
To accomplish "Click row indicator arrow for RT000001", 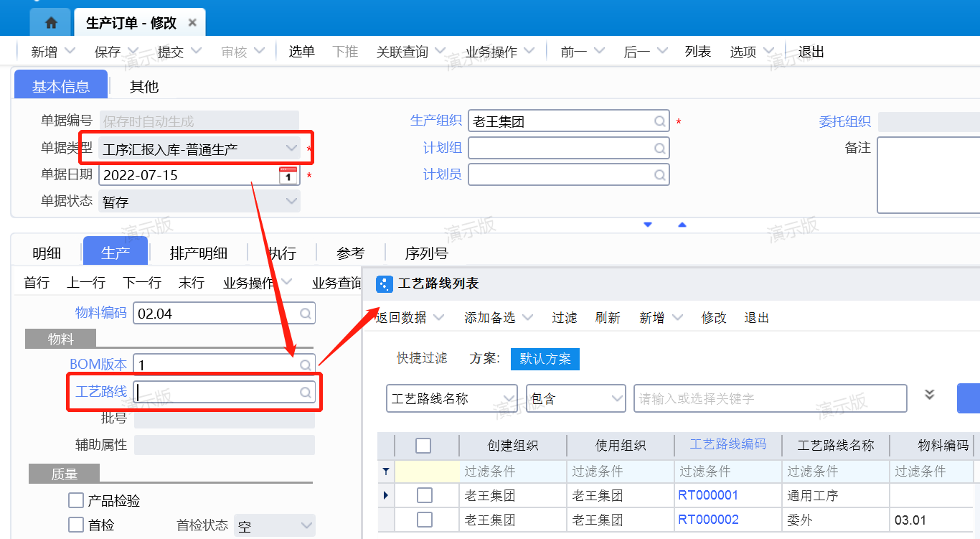I will (x=387, y=495).
